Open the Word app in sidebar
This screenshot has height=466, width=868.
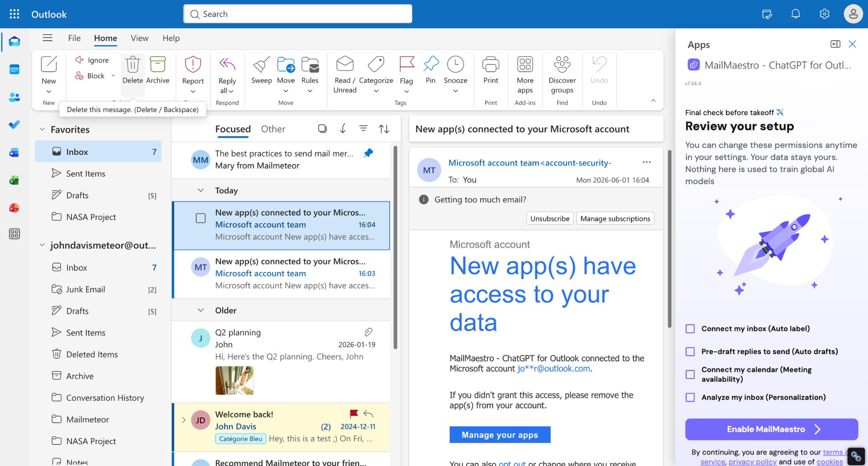click(14, 153)
